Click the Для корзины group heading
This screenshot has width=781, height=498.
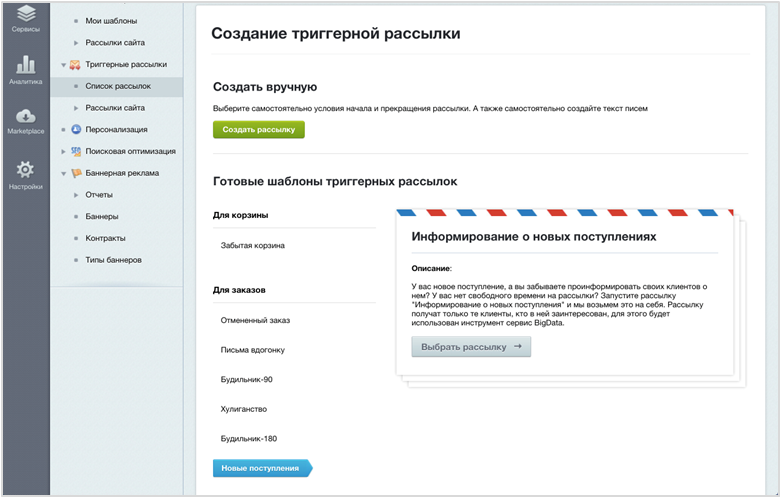click(241, 215)
